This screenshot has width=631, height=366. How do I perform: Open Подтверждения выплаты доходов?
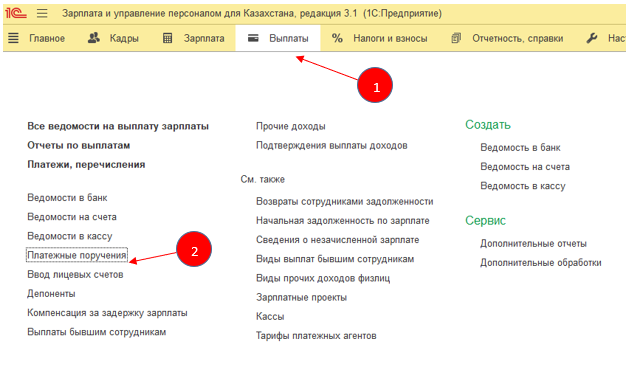(x=332, y=145)
